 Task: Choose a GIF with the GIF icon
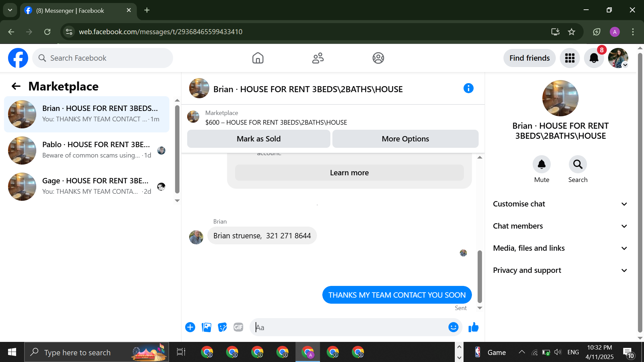pos(238,327)
